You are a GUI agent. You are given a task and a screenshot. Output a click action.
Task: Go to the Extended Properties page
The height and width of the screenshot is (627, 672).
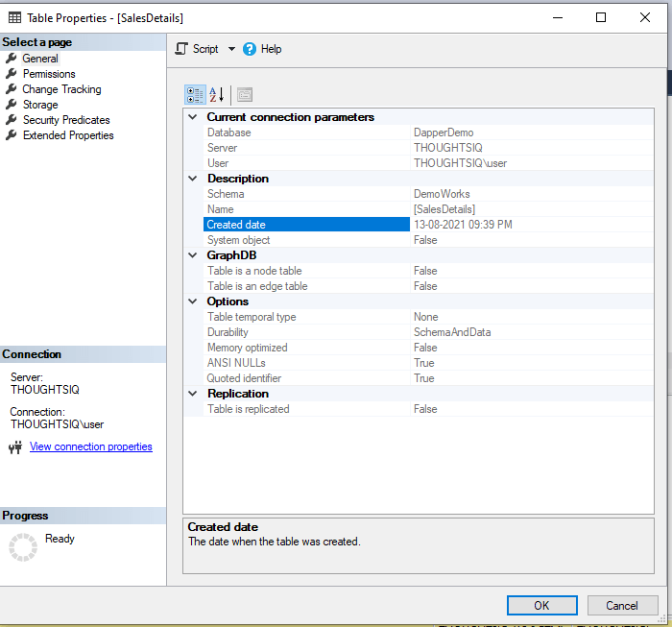pos(68,135)
